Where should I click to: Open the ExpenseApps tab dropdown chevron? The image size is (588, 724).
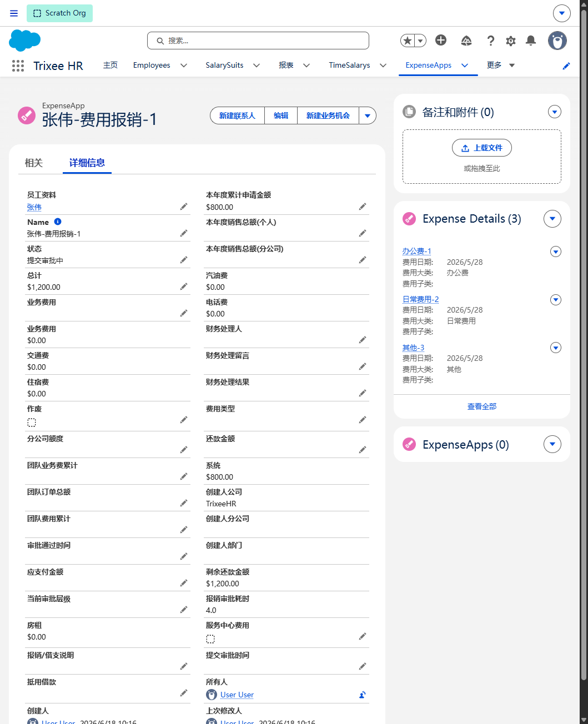(x=465, y=66)
